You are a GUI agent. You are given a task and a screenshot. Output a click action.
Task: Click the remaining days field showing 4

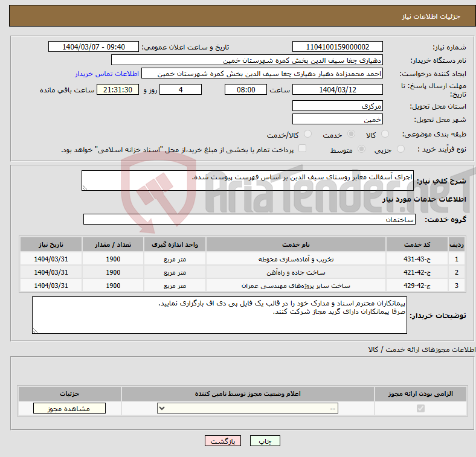click(x=181, y=89)
